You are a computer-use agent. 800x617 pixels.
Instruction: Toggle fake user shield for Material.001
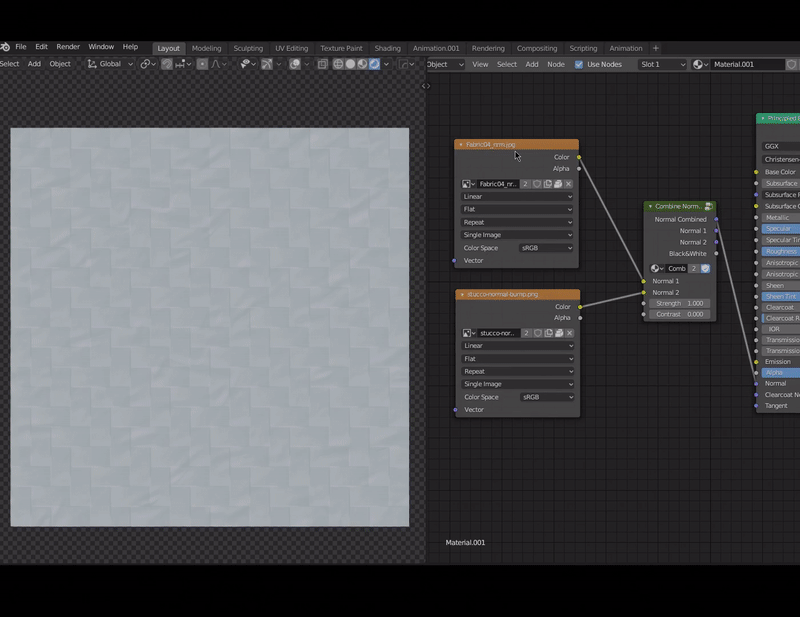[x=791, y=65]
